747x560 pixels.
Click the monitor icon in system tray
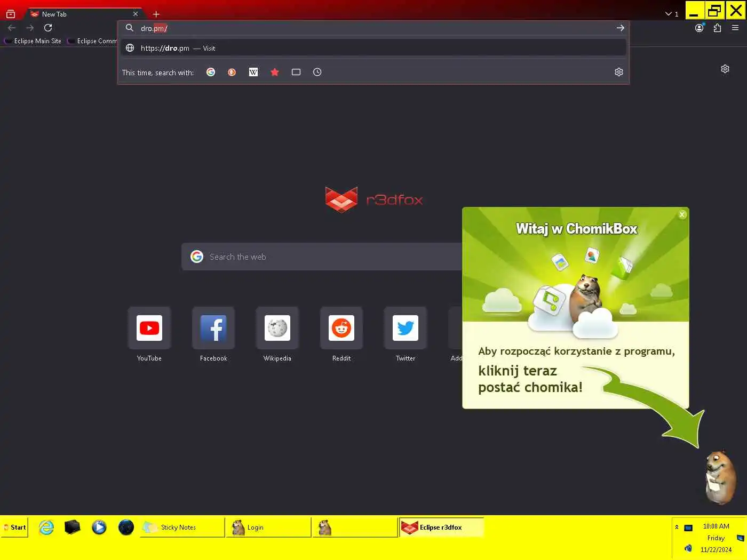tap(688, 528)
